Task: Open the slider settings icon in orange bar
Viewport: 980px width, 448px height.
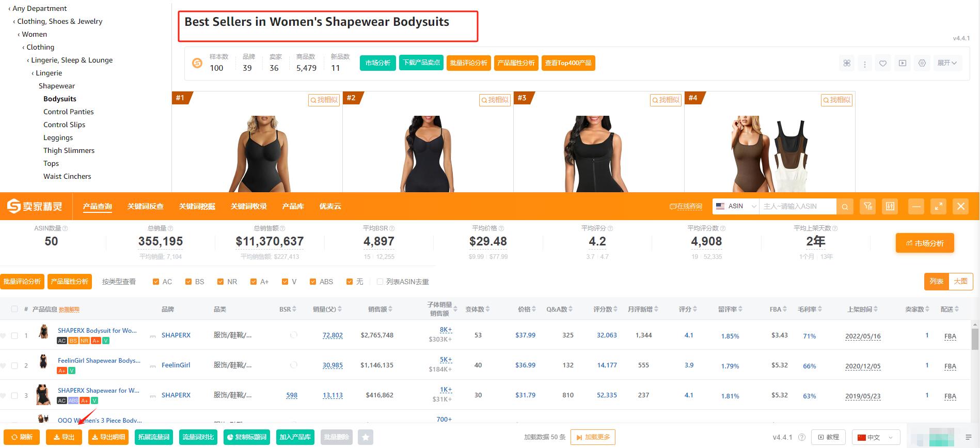Action: pos(890,207)
